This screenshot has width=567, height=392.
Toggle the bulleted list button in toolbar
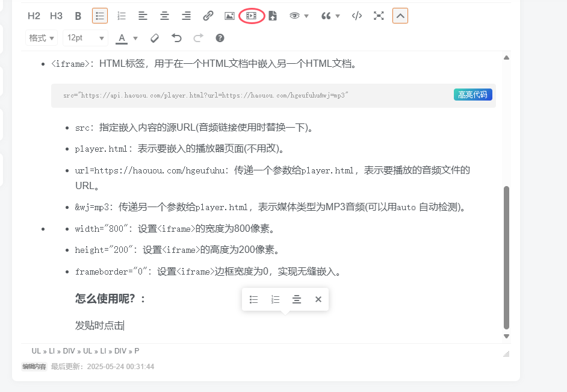[x=100, y=16]
